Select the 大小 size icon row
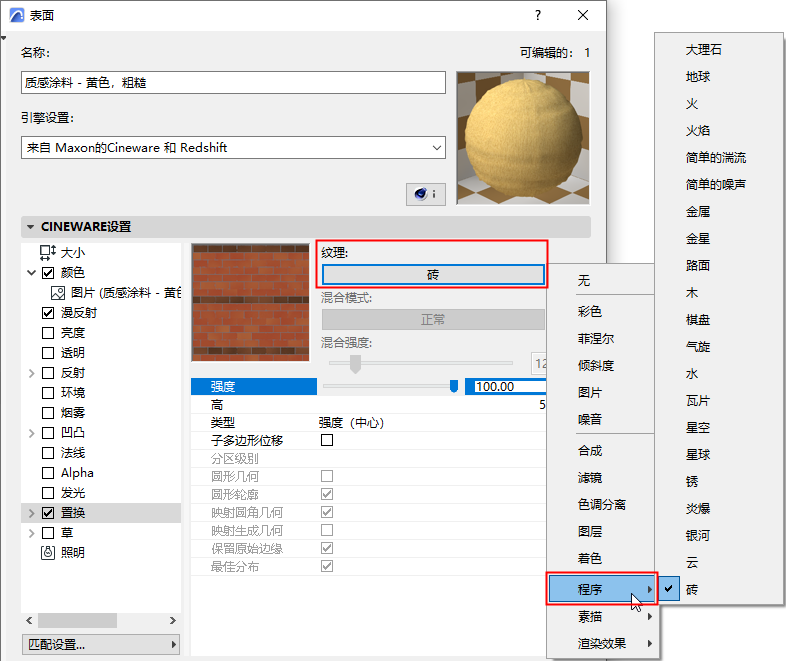Image resolution: width=786 pixels, height=661 pixels. coord(47,252)
